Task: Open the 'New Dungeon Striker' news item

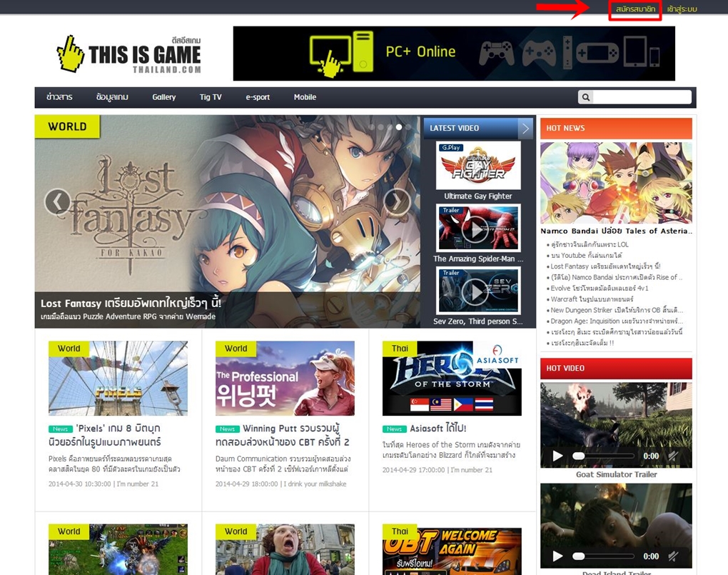Action: (x=617, y=310)
